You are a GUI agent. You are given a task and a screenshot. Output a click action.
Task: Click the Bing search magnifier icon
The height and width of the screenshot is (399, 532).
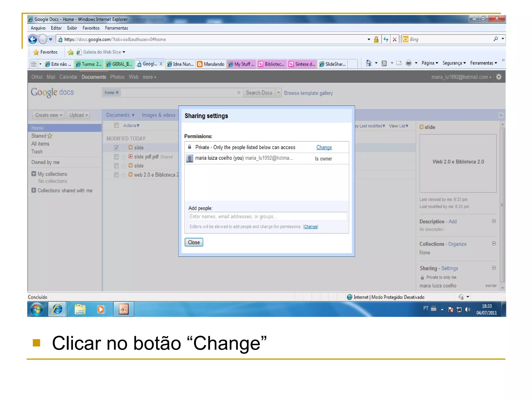tap(496, 39)
